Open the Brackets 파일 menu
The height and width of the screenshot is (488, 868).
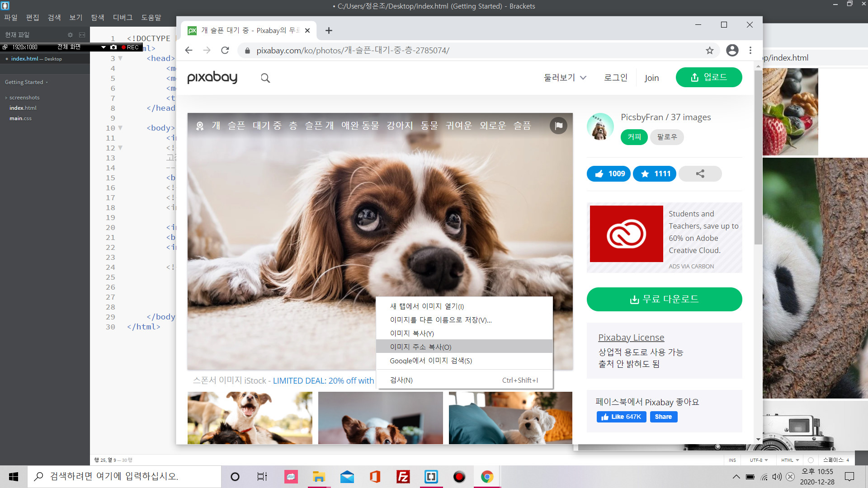10,18
